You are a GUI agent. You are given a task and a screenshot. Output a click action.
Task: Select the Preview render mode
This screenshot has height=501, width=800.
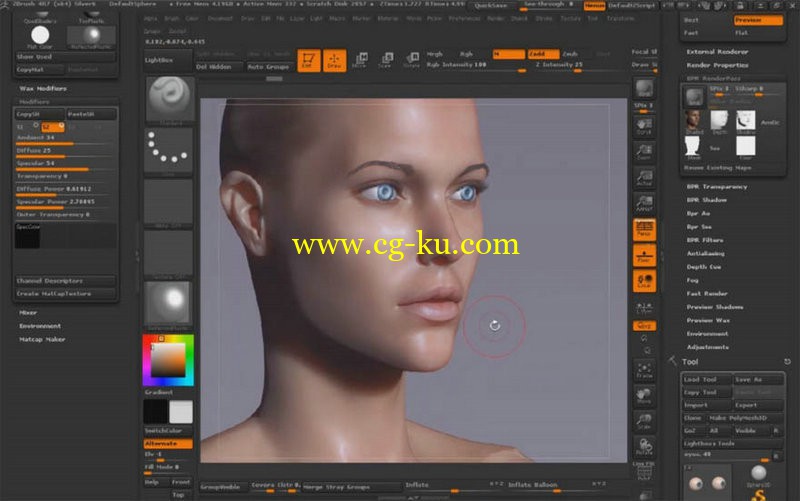758,20
